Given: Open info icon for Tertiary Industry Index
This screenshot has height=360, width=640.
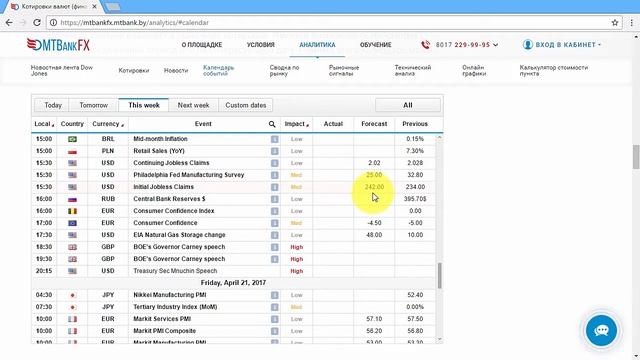Looking at the screenshot, I should 274,307.
